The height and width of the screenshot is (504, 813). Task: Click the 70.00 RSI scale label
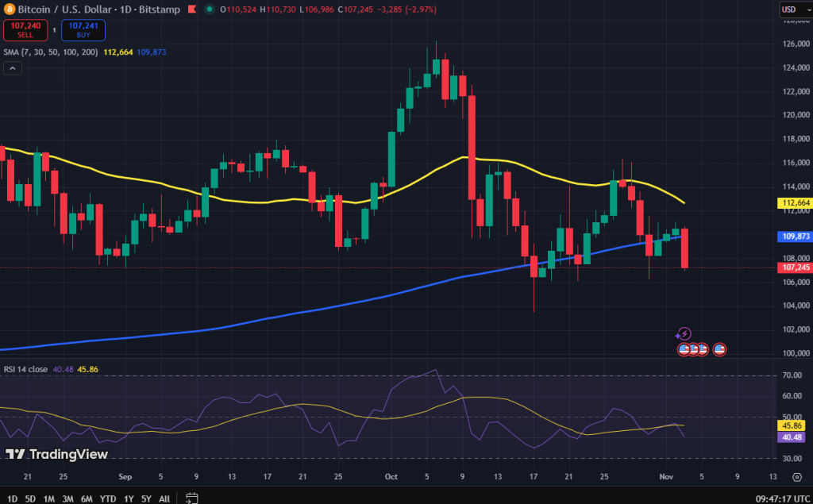pos(792,375)
